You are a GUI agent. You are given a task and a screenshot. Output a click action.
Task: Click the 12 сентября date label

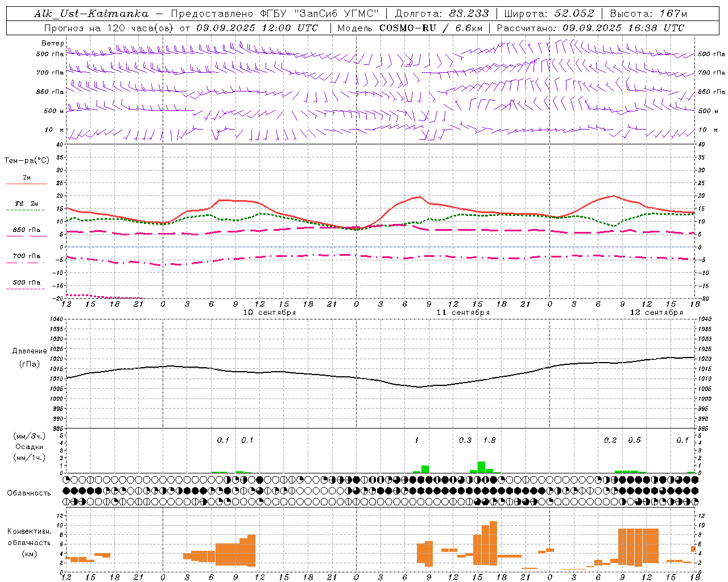[656, 313]
